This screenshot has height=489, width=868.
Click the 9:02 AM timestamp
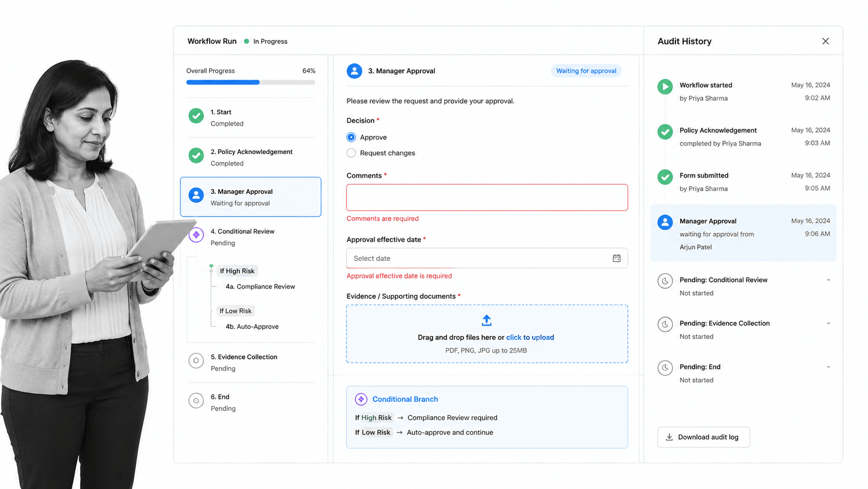point(818,98)
